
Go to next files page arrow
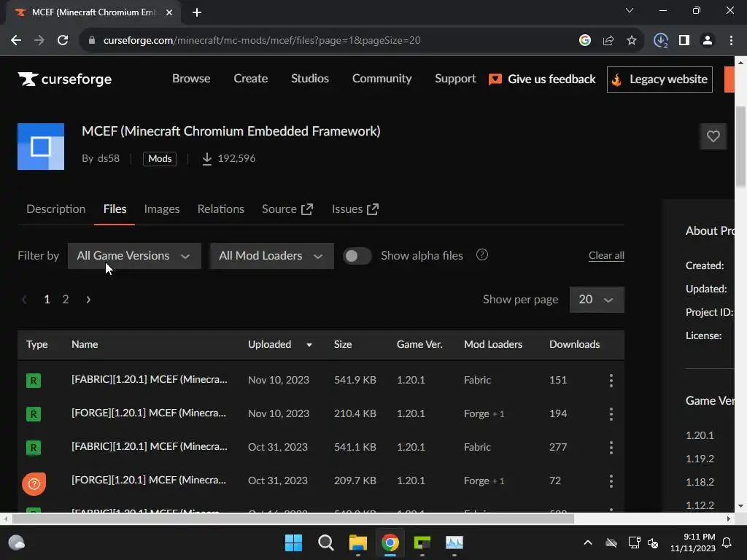click(x=88, y=300)
